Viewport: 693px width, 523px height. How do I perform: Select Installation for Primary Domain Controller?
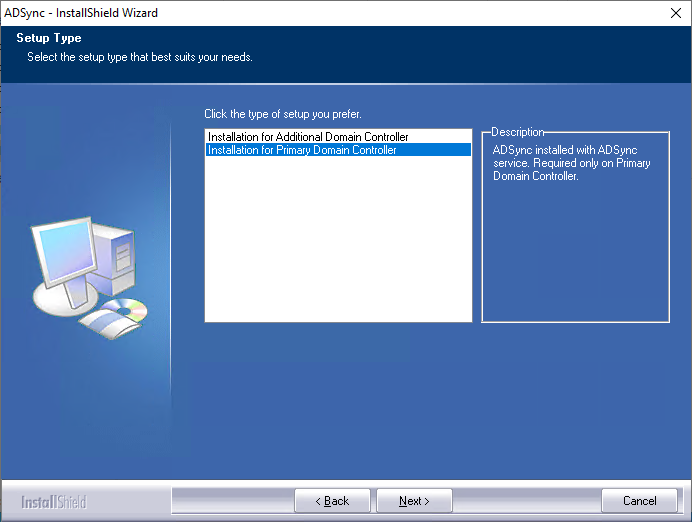click(x=338, y=150)
